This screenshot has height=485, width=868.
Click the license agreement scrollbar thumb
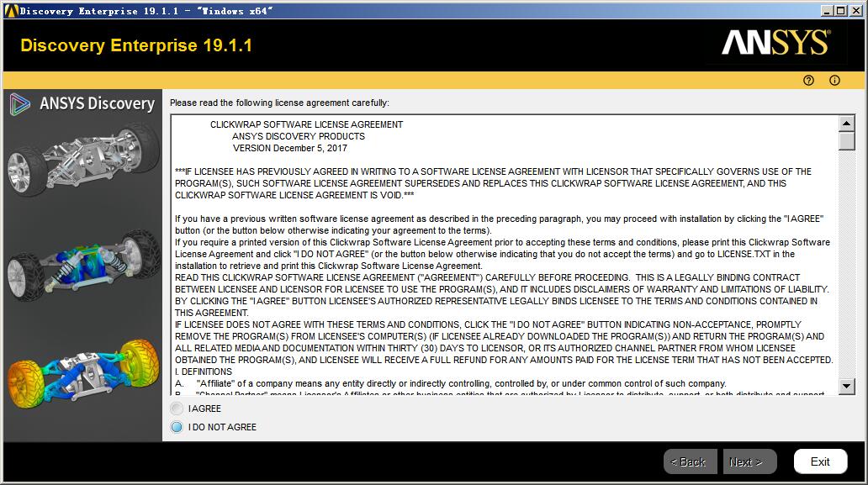846,141
